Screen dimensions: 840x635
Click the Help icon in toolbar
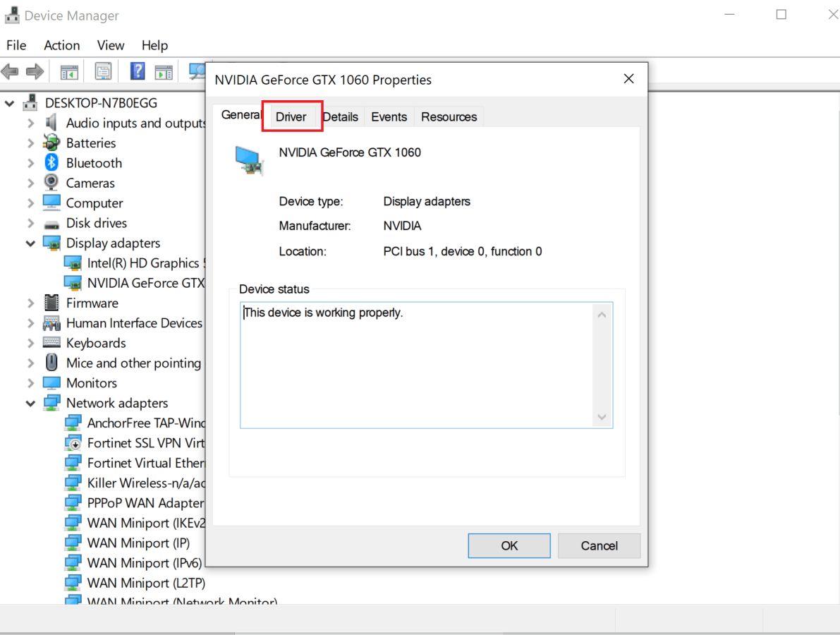click(x=137, y=71)
